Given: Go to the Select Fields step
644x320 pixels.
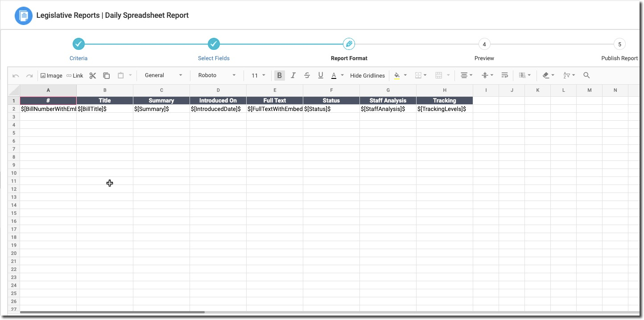Looking at the screenshot, I should click(x=214, y=58).
